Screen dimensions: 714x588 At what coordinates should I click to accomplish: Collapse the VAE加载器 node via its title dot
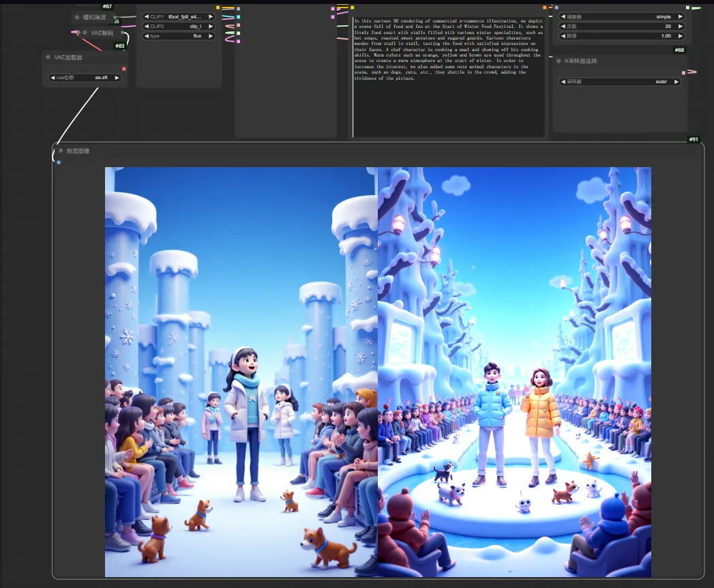click(48, 57)
